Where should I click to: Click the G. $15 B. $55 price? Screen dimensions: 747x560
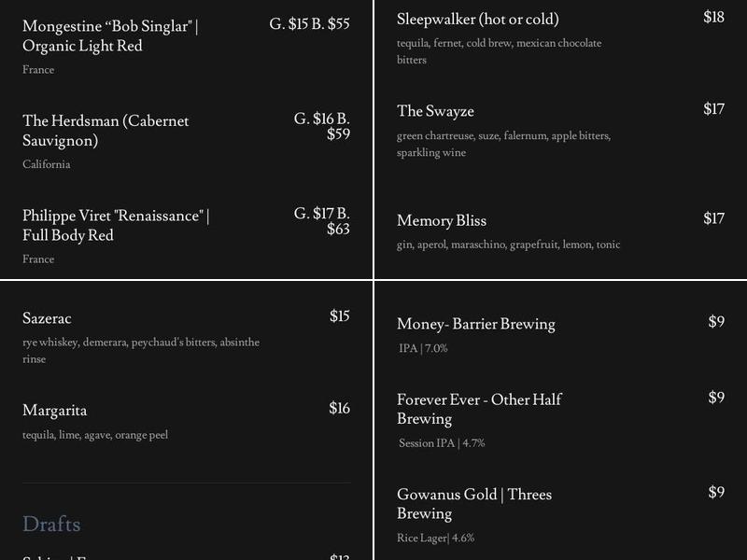pyautogui.click(x=309, y=24)
